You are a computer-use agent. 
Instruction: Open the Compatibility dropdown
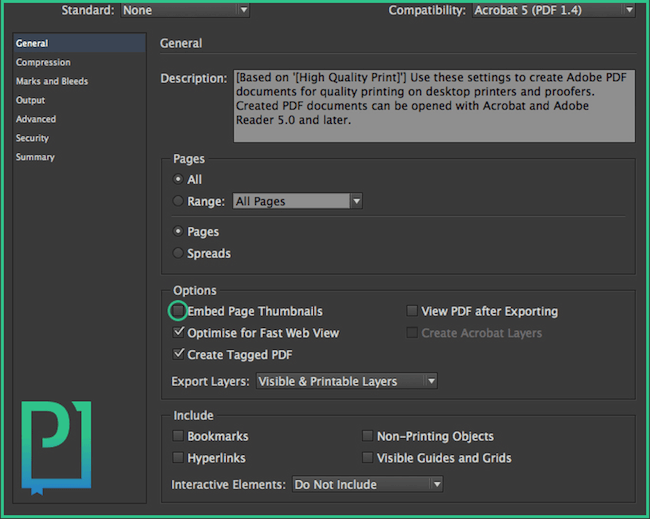point(554,10)
